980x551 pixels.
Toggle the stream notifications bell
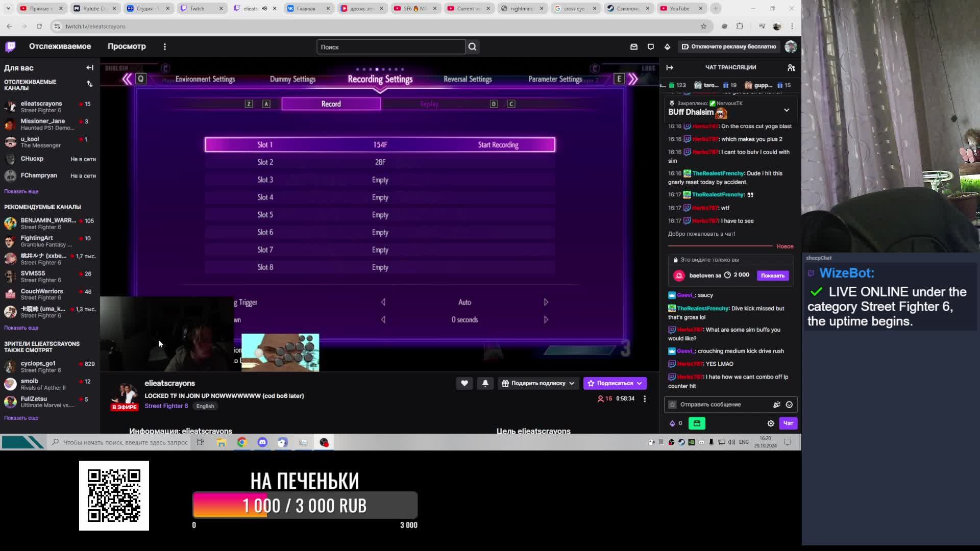(x=485, y=383)
